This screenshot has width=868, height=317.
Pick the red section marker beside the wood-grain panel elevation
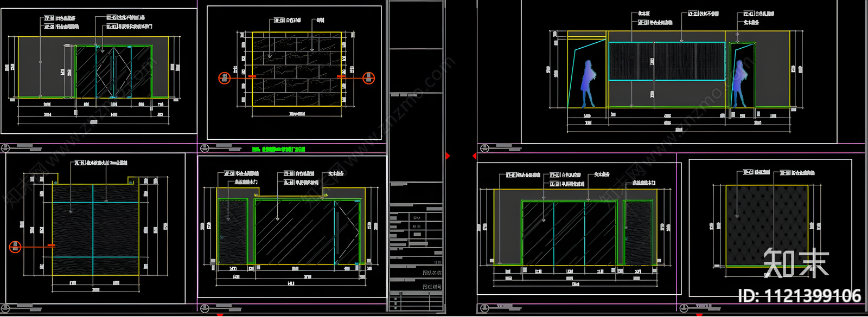pos(15,247)
